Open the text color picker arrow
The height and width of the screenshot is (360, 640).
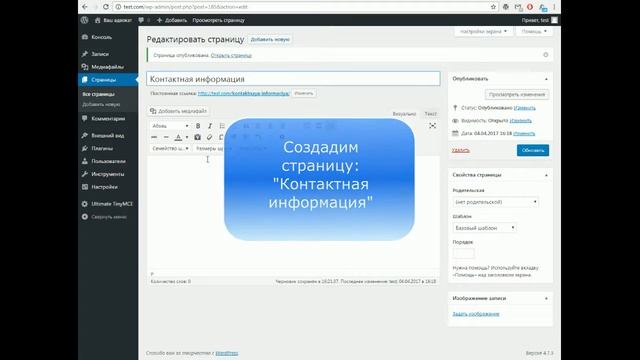click(187, 137)
